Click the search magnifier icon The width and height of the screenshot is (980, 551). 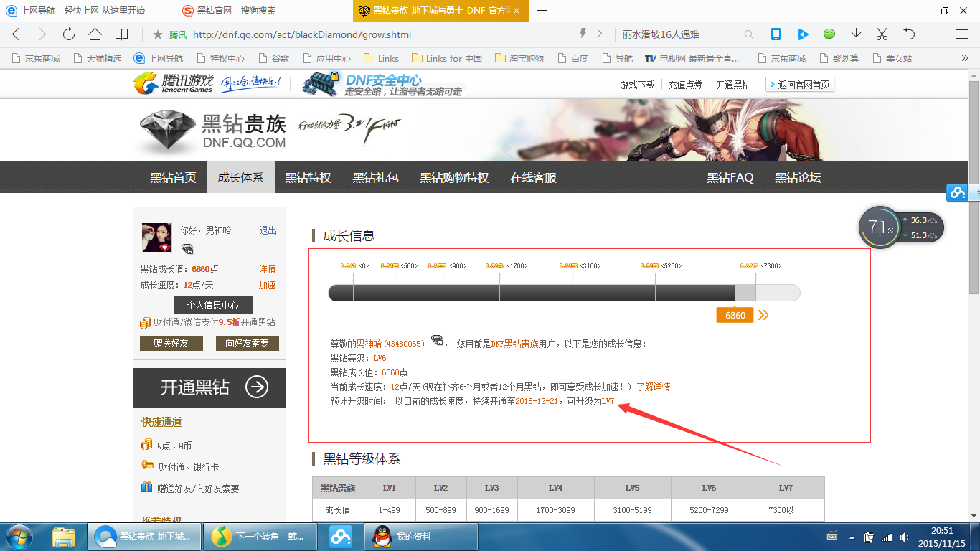[749, 34]
